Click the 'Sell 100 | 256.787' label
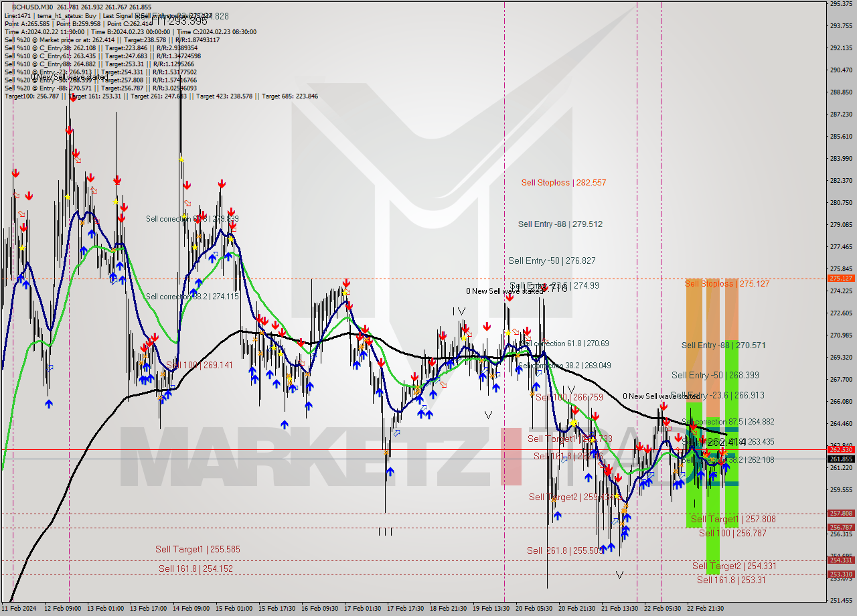Viewport: 857px width, 616px height. point(732,533)
